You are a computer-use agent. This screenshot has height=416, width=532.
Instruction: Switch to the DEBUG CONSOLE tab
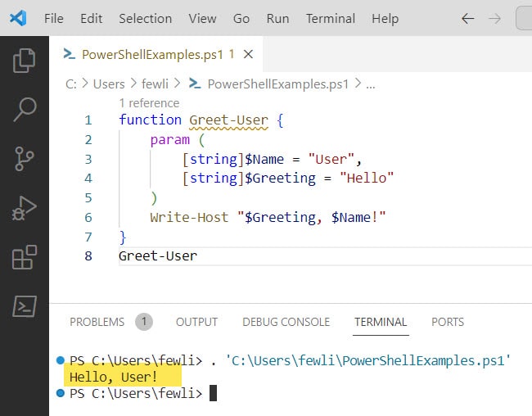pos(286,322)
